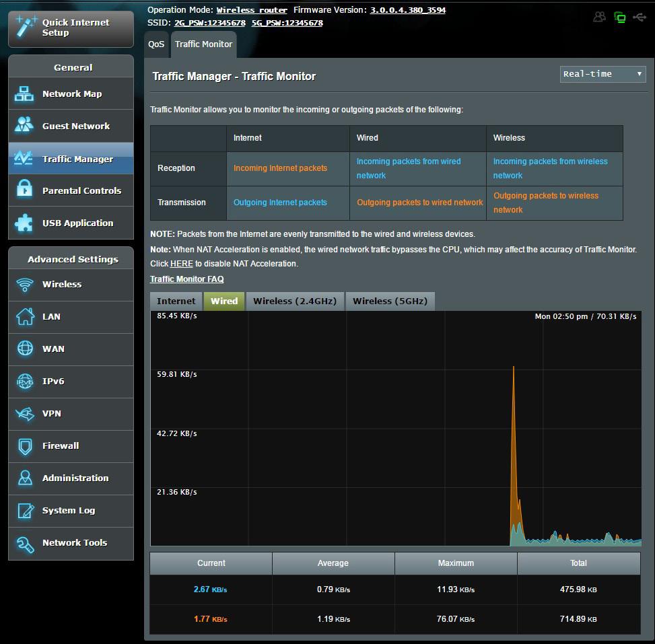The image size is (655, 644).
Task: Click 'Outgoing packets to wired network' cell
Action: pyautogui.click(x=419, y=202)
